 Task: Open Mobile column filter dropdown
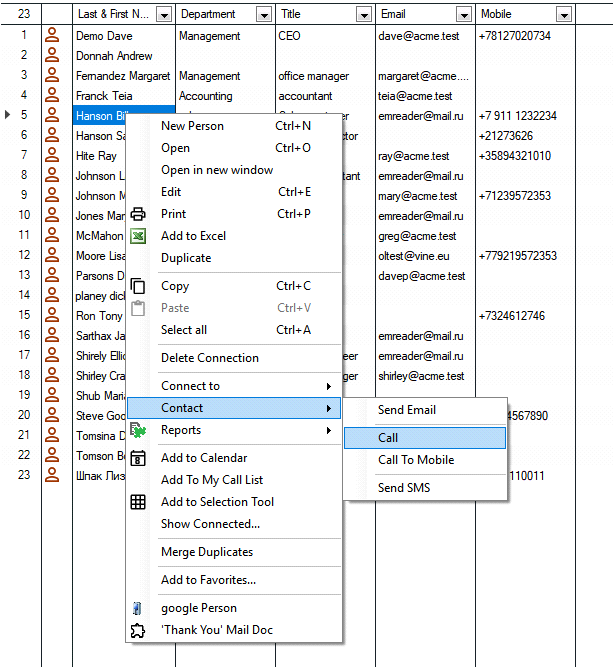tap(564, 15)
